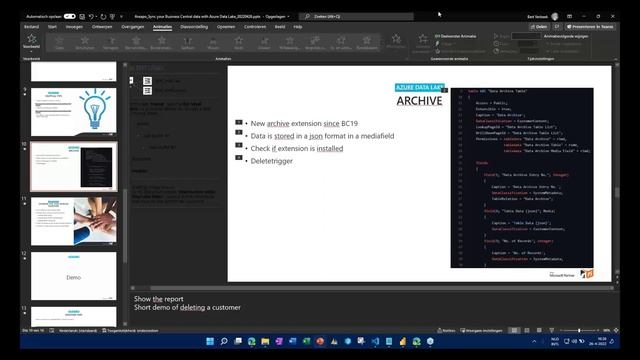Viewport: 640px width, 360px height.
Task: Open the Bestand menu tab
Action: coord(31,27)
